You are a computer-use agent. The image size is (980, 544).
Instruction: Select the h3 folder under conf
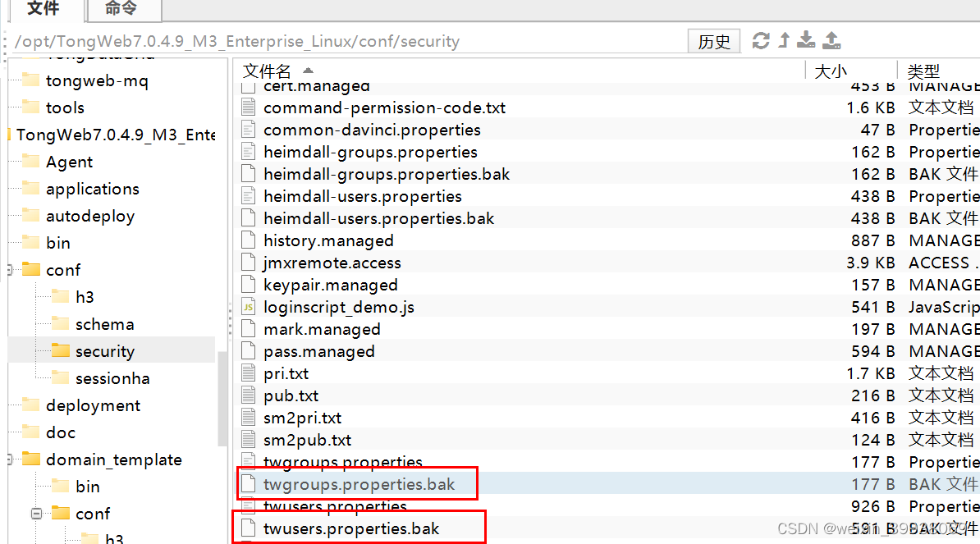(85, 297)
